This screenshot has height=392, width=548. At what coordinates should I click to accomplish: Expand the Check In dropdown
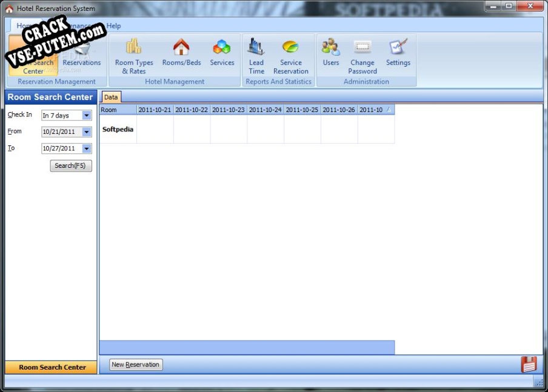tap(86, 115)
